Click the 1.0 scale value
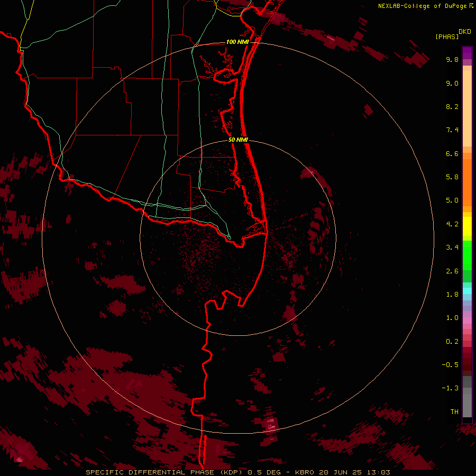 point(452,318)
